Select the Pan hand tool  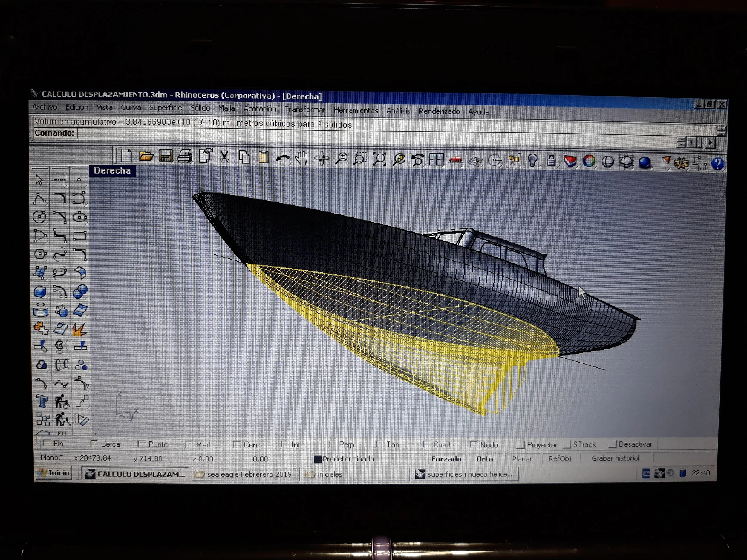(x=301, y=158)
